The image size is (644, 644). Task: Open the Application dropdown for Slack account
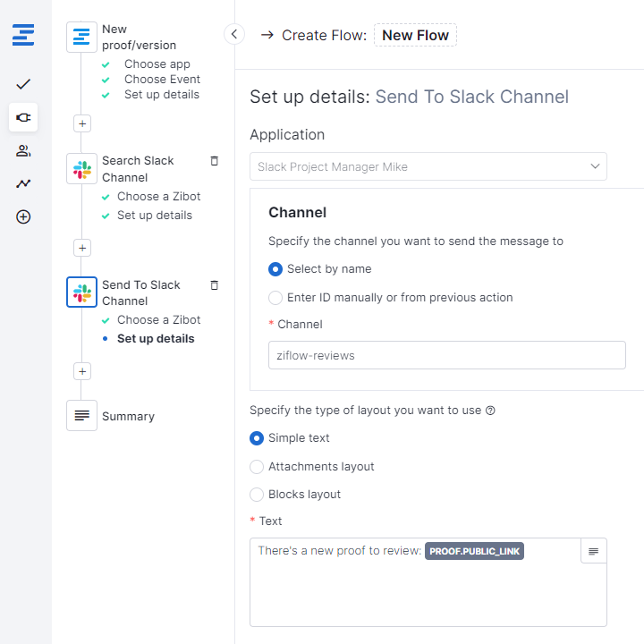pyautogui.click(x=428, y=166)
